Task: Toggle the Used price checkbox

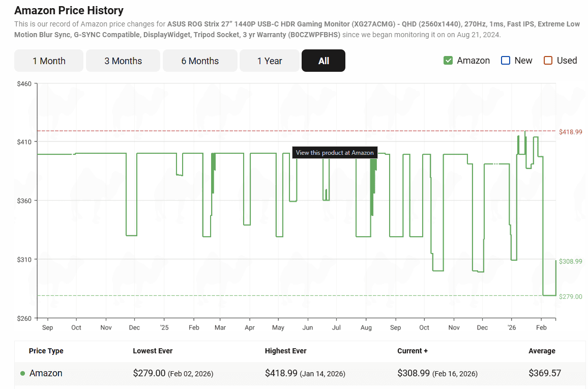Action: pyautogui.click(x=548, y=61)
